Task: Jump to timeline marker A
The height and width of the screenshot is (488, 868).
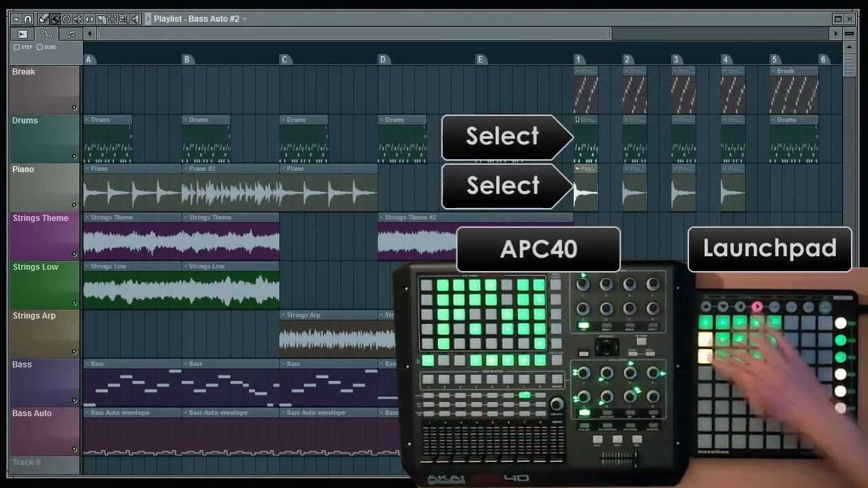Action: 88,60
